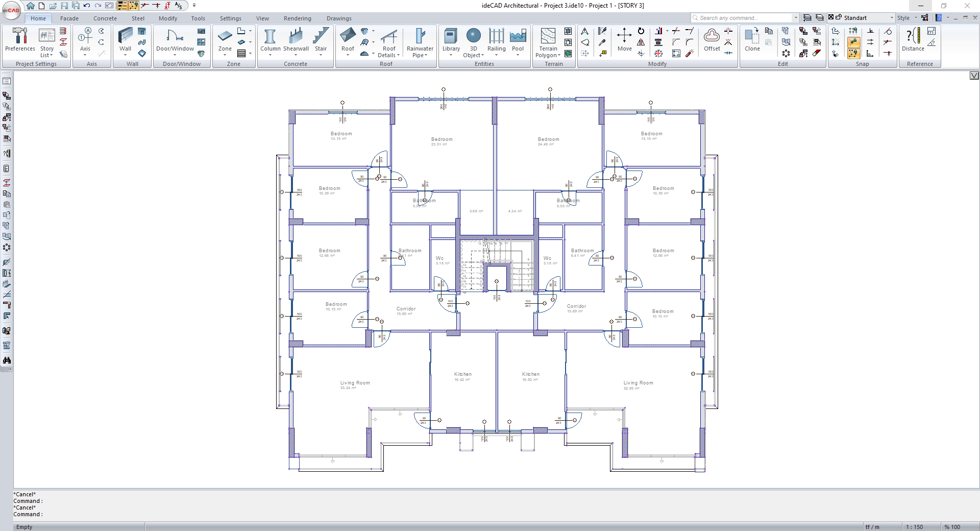
Task: Toggle the bottom highlighted snap button in Snap group
Action: click(853, 53)
